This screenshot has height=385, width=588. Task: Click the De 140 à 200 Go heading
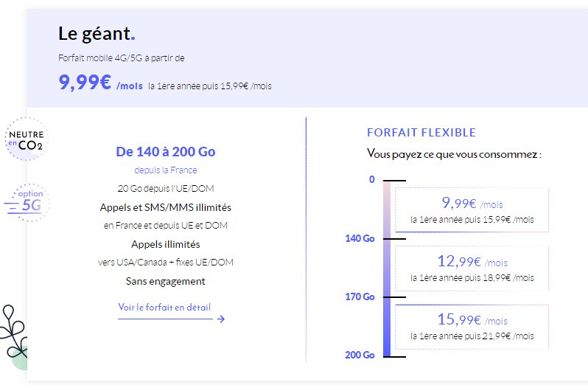click(x=165, y=152)
